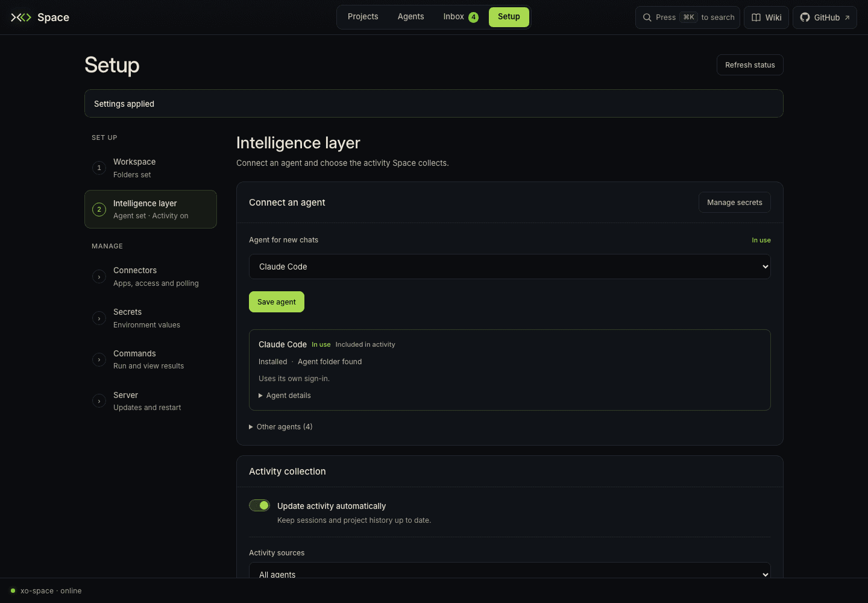Click the chevron icon beside Server
This screenshot has height=603, width=868.
coord(99,401)
